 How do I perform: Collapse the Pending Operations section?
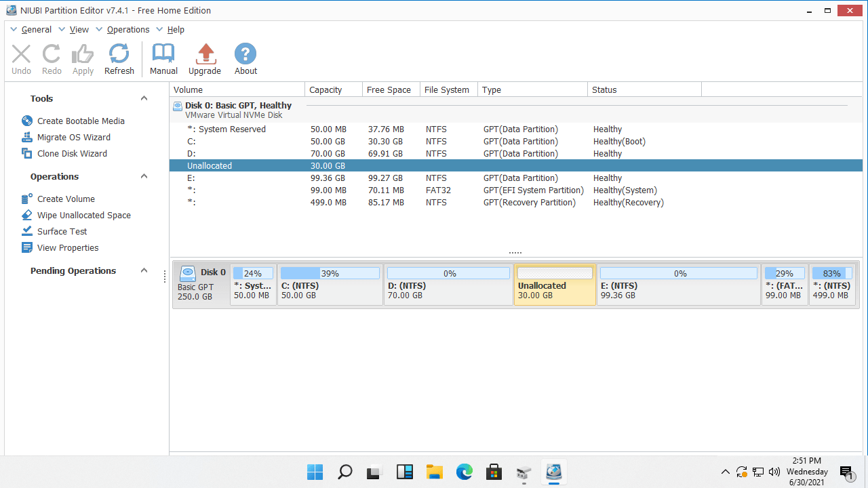(144, 270)
